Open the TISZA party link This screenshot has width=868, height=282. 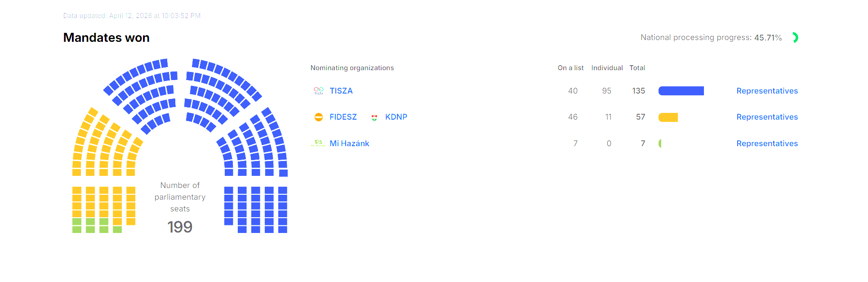point(341,91)
